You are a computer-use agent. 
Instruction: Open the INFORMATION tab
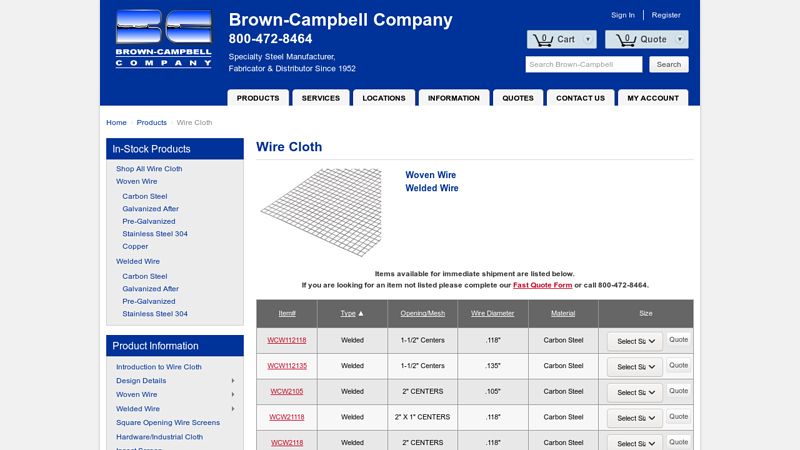point(454,98)
